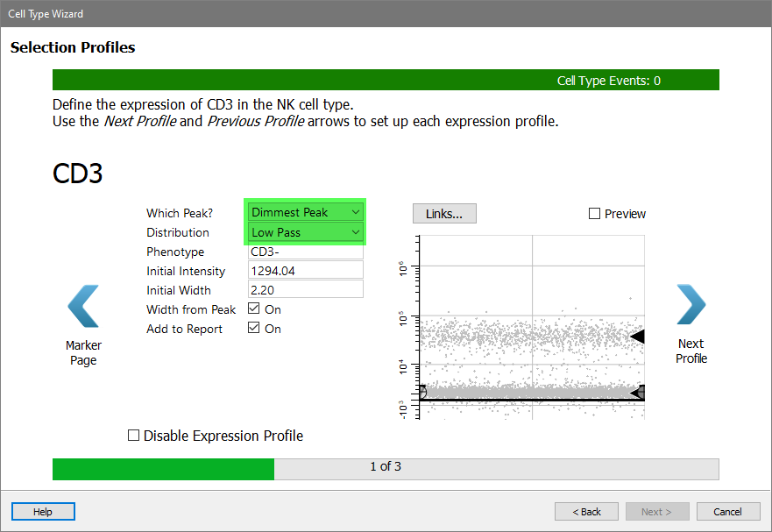Focus the Initial Intensity field
The height and width of the screenshot is (532, 772).
(305, 271)
